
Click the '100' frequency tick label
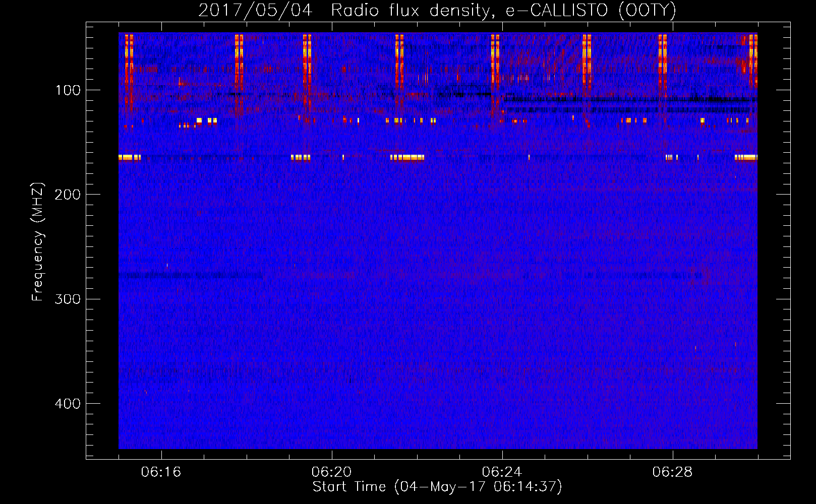point(68,90)
